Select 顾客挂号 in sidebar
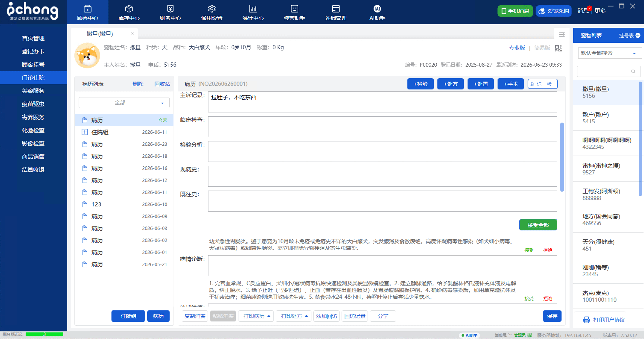Screen dimensions: 644x339 point(33,64)
